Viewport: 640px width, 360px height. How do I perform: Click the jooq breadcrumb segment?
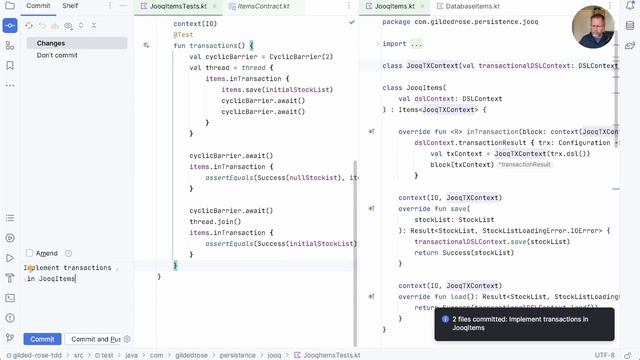coord(274,355)
